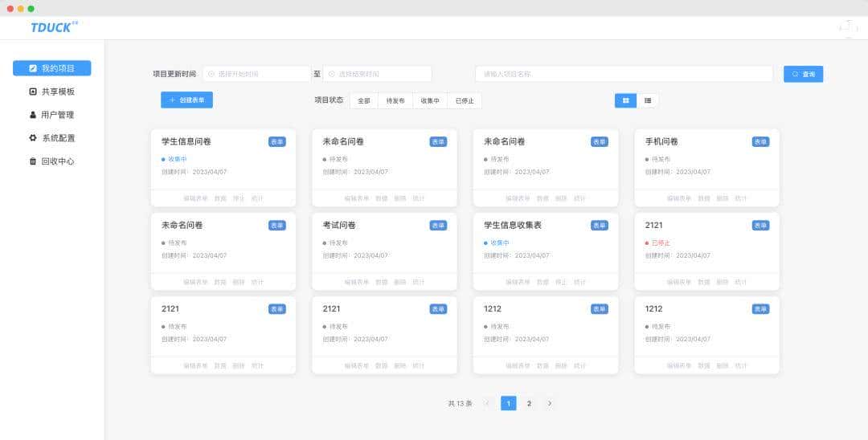Open 系统配置 settings page

pyautogui.click(x=52, y=138)
